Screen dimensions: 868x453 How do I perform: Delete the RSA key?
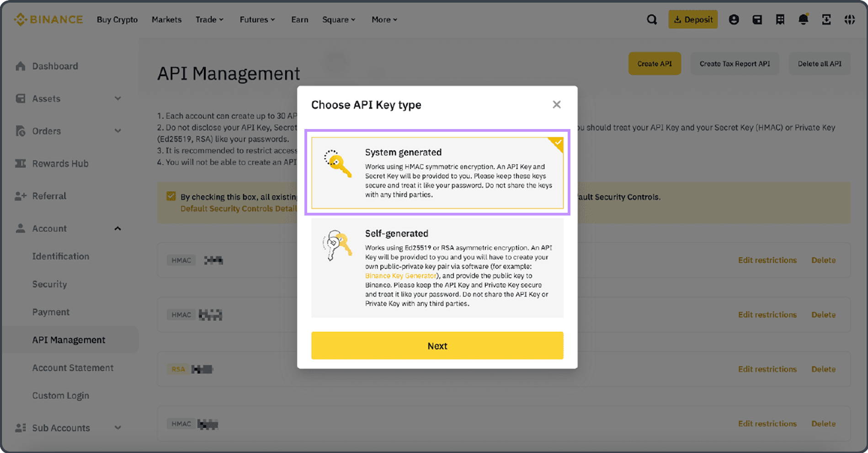point(823,369)
